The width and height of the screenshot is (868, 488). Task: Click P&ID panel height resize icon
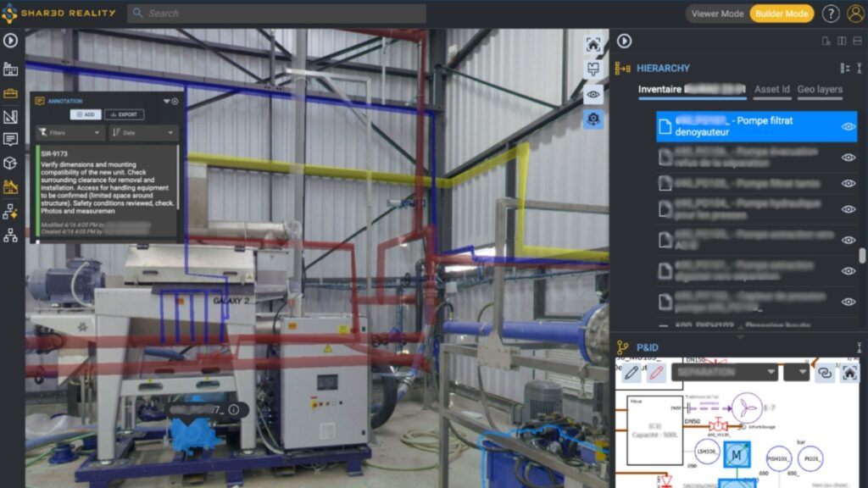tap(860, 347)
